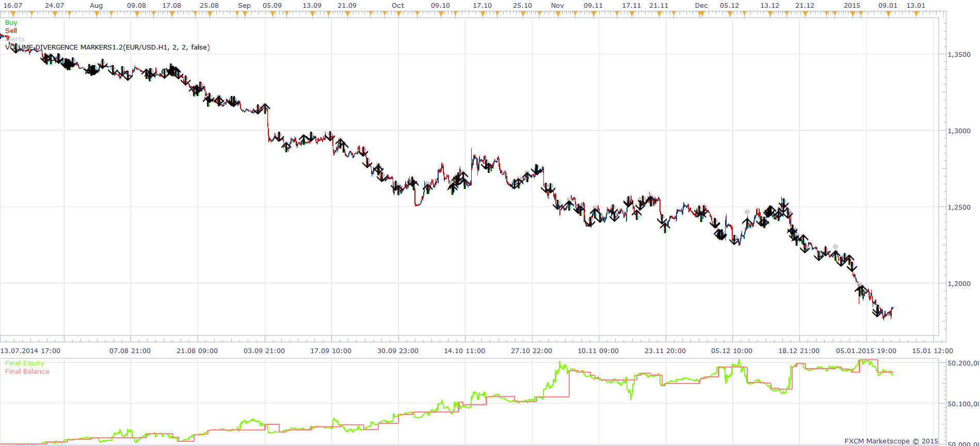Screen dimensions: 980x446
Task: Click the 2015 label on the top date ruler
Action: coord(852,6)
